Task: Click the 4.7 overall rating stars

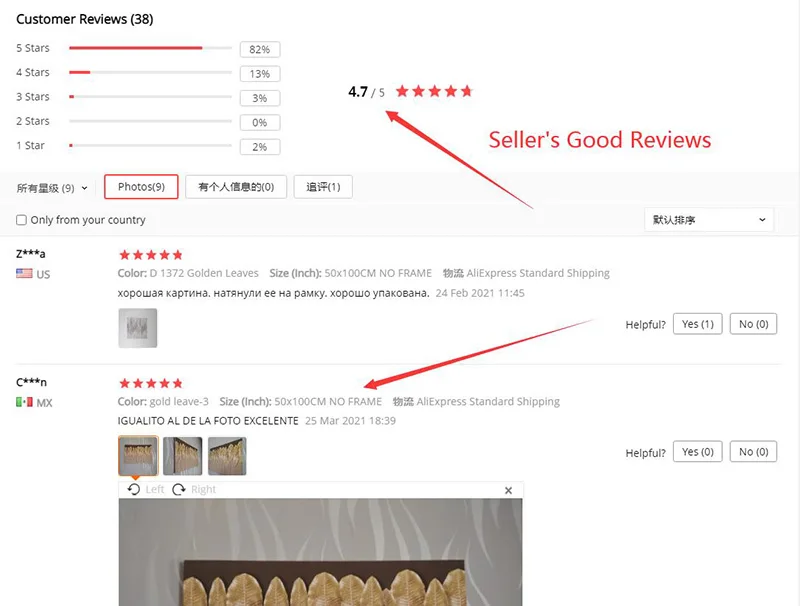Action: click(x=434, y=91)
